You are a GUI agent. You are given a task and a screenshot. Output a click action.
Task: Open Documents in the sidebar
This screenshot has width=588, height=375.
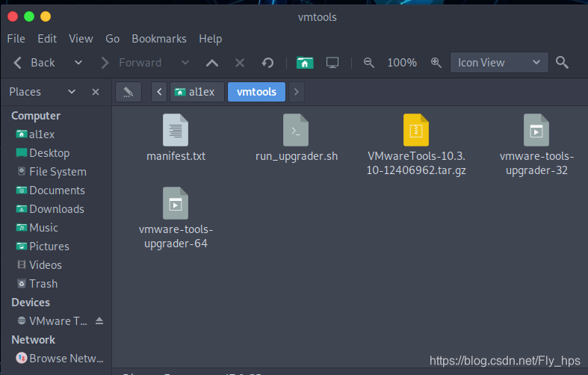coord(50,190)
